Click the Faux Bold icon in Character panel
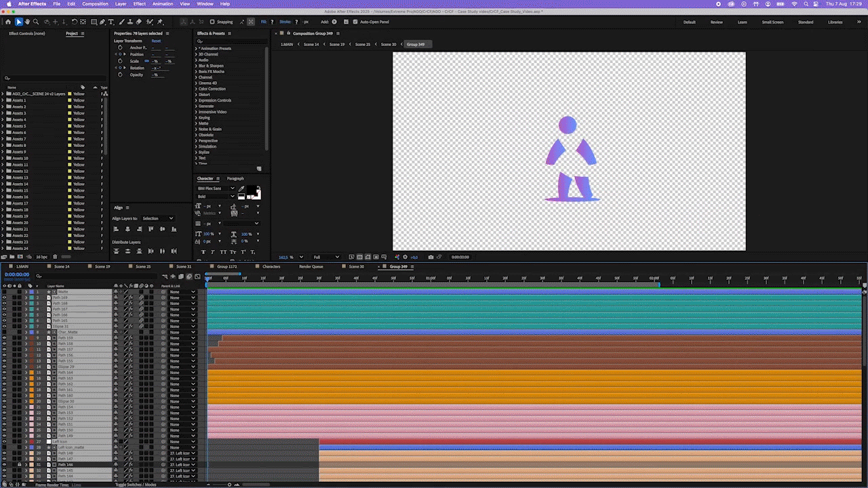Viewport: 868px width, 488px height. coord(203,251)
